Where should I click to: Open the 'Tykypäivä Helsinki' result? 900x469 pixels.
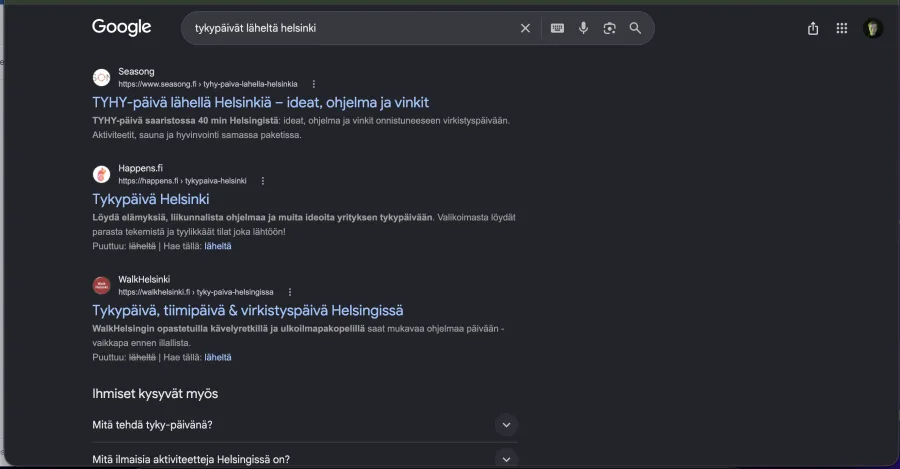click(x=151, y=199)
